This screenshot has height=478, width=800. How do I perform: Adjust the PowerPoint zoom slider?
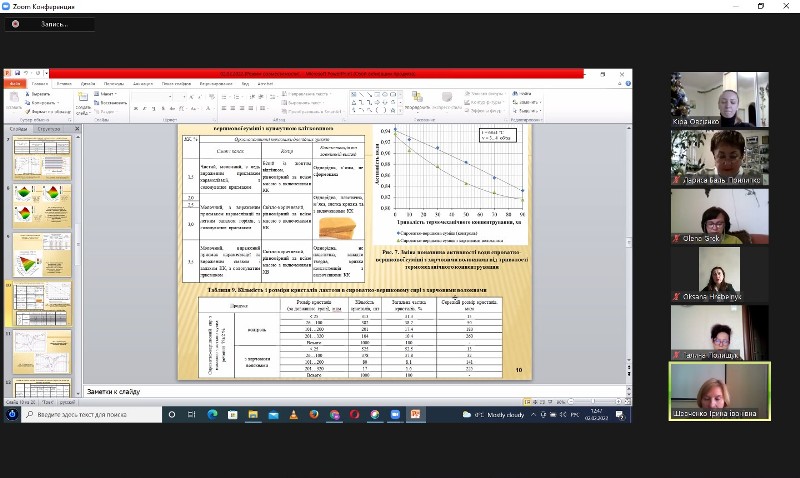(594, 402)
